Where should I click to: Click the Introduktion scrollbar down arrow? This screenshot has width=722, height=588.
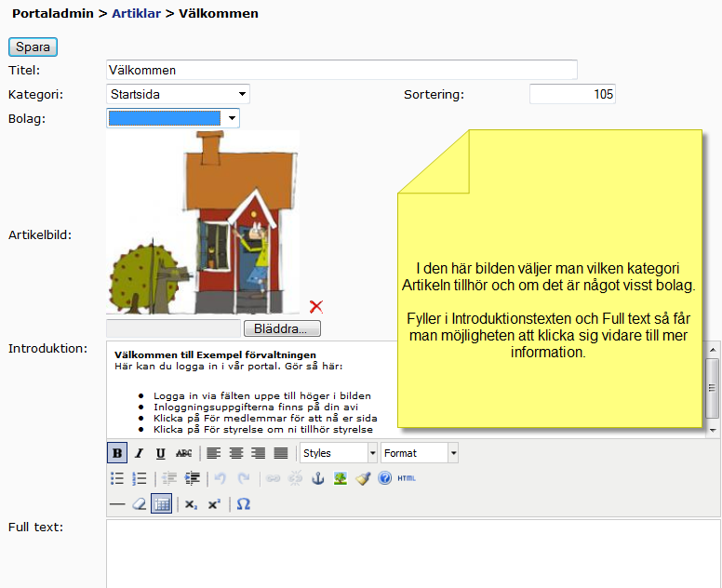point(713,431)
